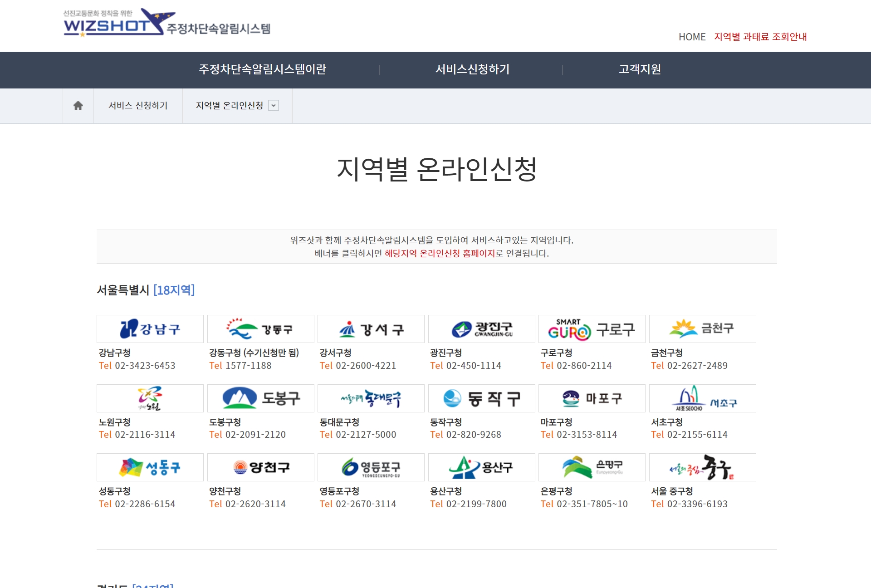
Task: Select the 용산구 district banner
Action: point(481,467)
